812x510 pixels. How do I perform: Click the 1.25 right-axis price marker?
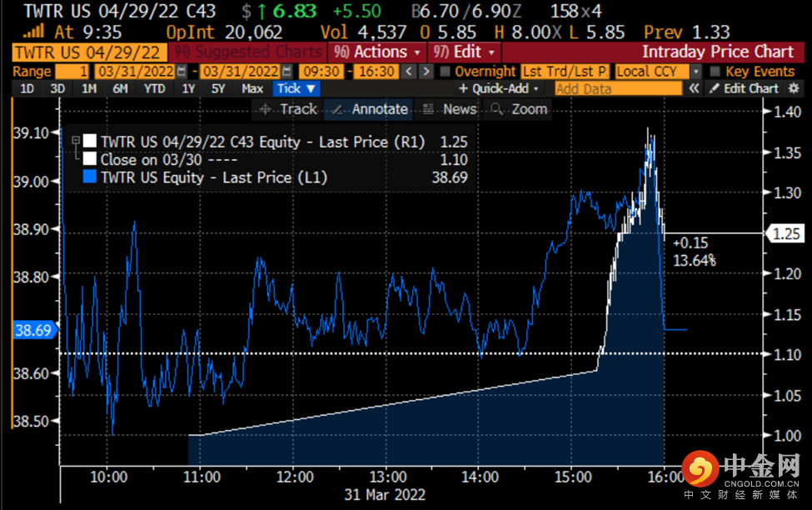pos(786,233)
